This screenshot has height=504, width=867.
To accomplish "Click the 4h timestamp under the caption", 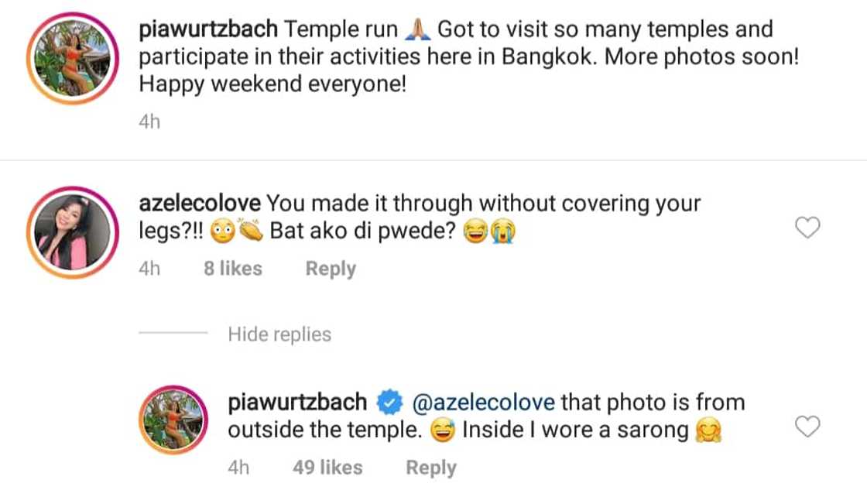I will (149, 122).
